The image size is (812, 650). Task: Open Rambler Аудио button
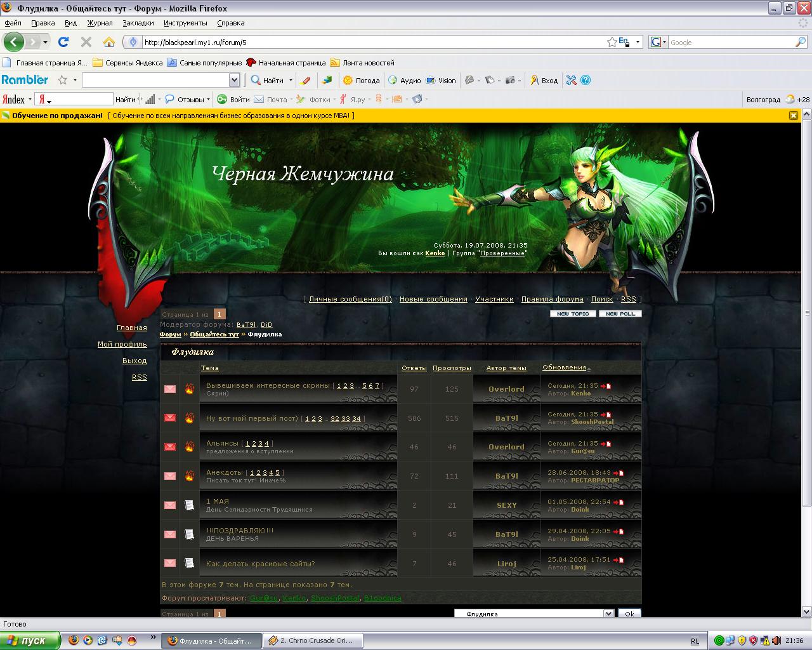coord(404,80)
